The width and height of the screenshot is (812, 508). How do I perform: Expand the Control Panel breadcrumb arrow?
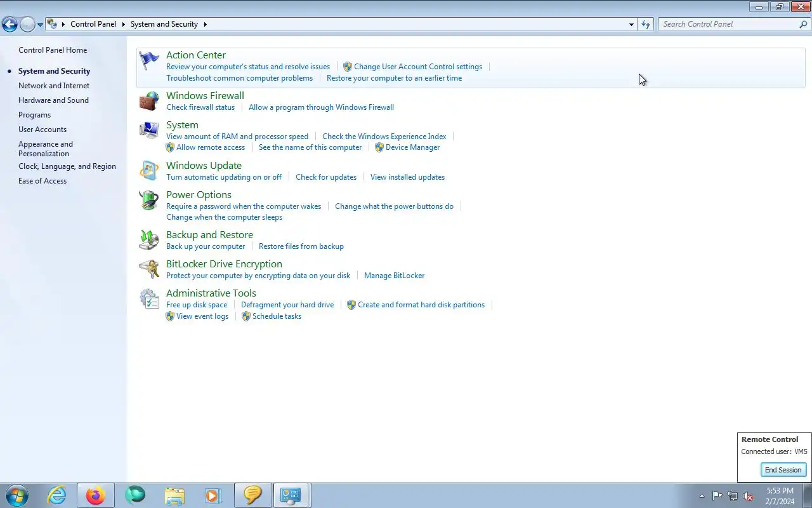pyautogui.click(x=124, y=24)
